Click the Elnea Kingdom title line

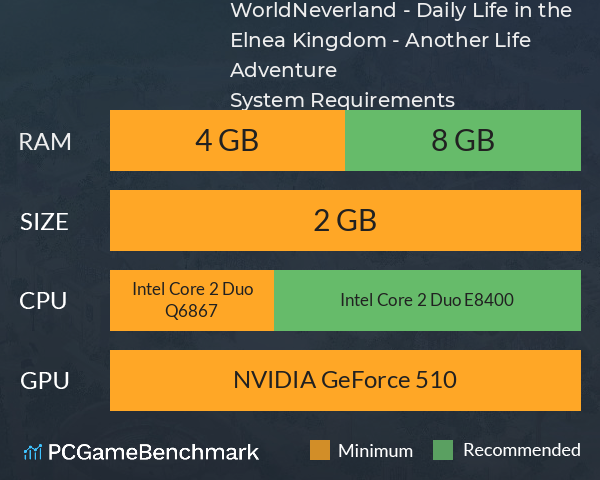(381, 41)
